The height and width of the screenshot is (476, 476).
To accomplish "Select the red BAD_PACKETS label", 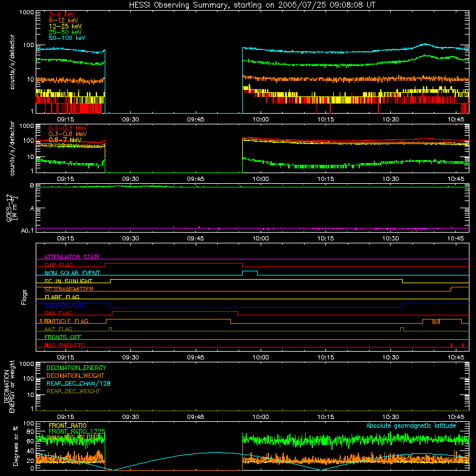I will coord(65,346).
